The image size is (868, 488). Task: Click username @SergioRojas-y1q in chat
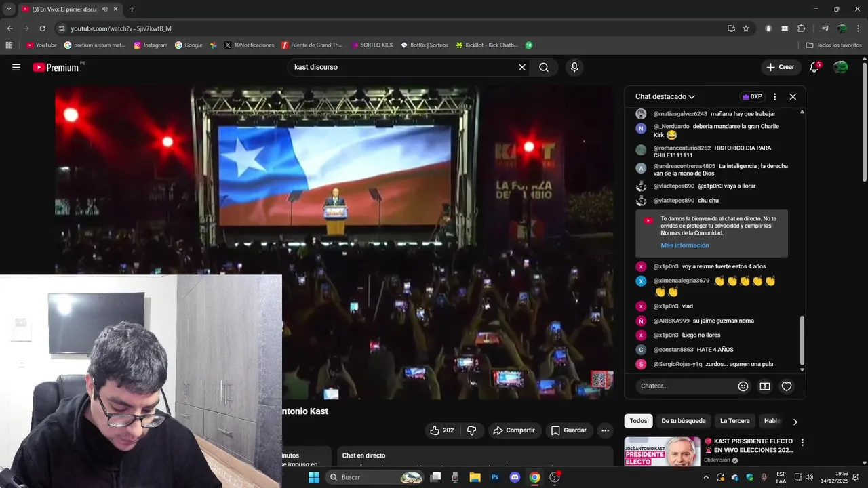pos(677,364)
